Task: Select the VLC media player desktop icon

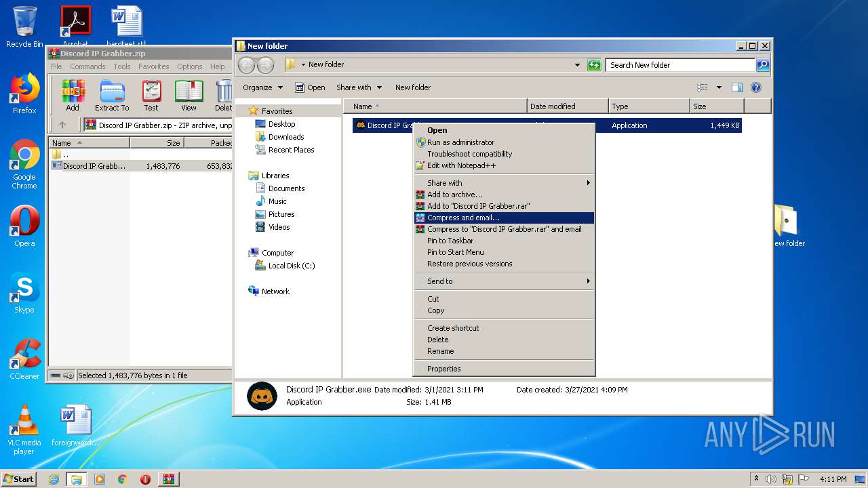Action: point(24,430)
